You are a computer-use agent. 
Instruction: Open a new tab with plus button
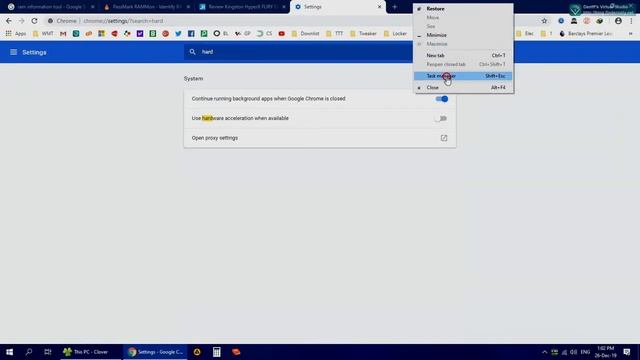coord(394,7)
